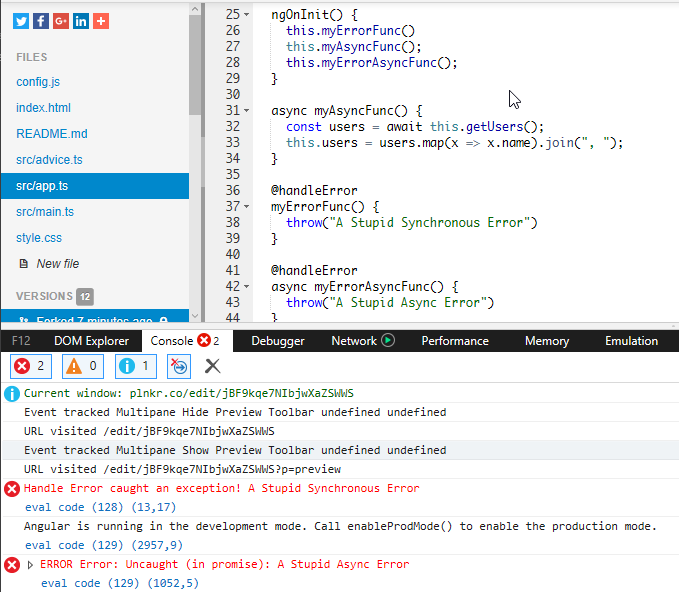Screen dimensions: 679x592
Task: Share on Facebook icon
Action: 41,21
